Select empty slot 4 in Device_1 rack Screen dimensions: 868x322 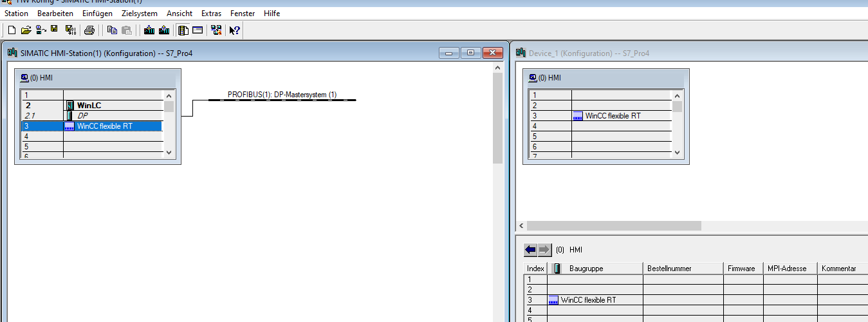pyautogui.click(x=600, y=126)
